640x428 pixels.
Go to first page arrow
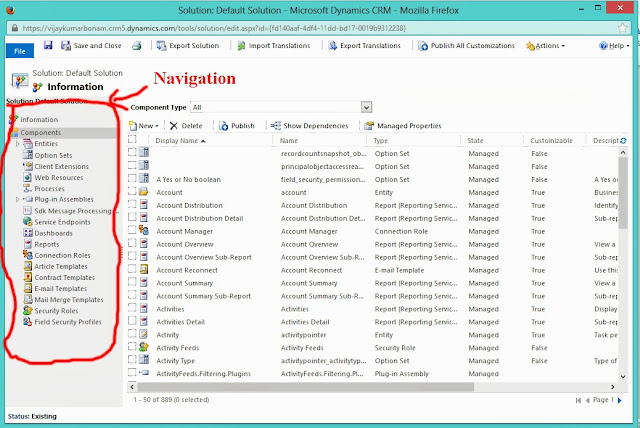pyautogui.click(x=578, y=400)
